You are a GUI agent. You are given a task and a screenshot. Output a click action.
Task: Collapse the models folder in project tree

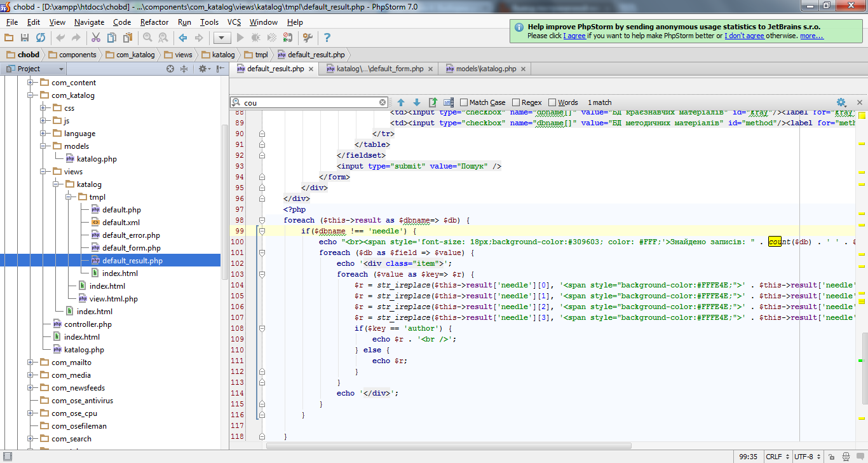coord(43,146)
